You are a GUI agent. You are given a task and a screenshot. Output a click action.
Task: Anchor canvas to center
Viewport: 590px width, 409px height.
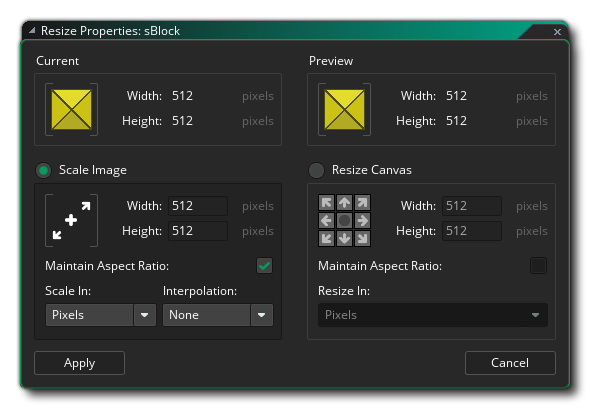click(x=344, y=220)
